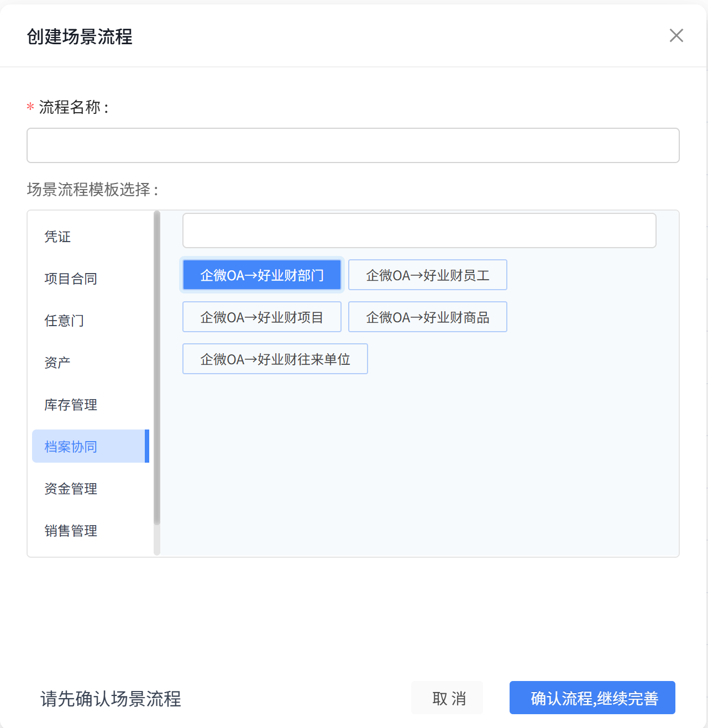Select the 档案协同 category
This screenshot has height=728, width=708.
point(71,447)
